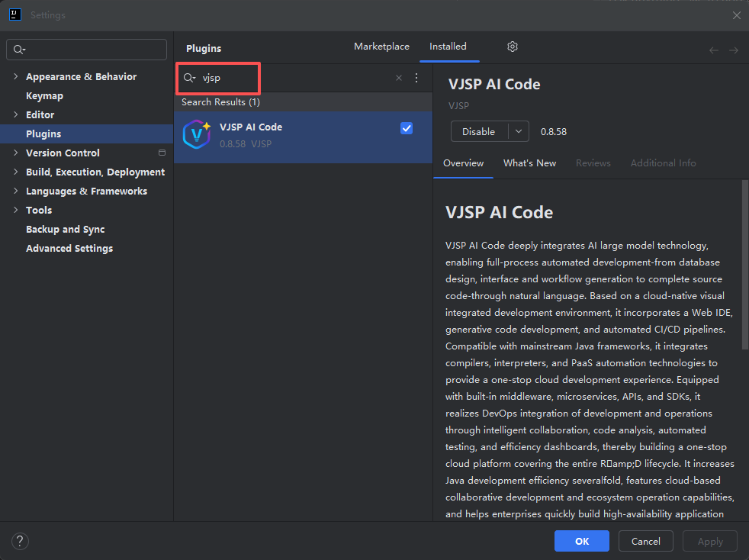Viewport: 749px width, 560px height.
Task: Uncheck the VJSP AI Code plugin checkbox
Action: tap(406, 128)
